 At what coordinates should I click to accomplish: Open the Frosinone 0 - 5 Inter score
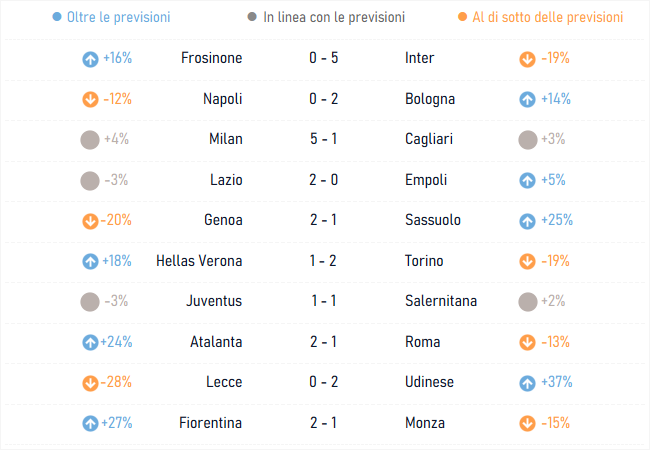pos(324,58)
